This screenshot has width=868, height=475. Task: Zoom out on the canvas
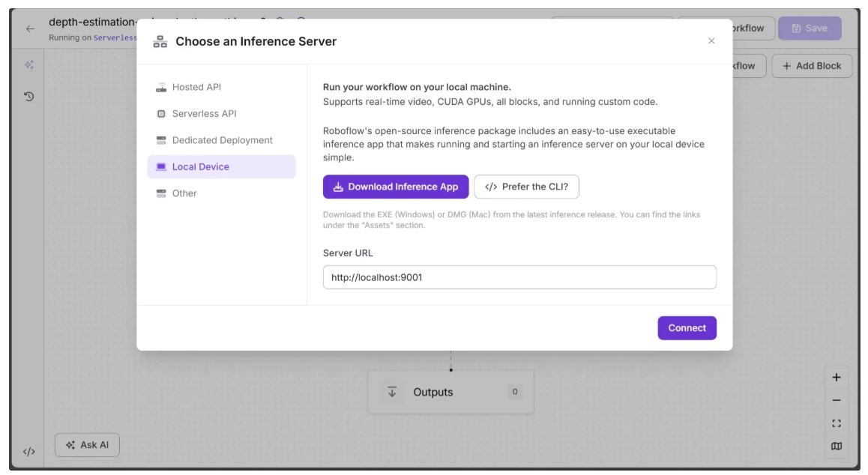click(837, 400)
